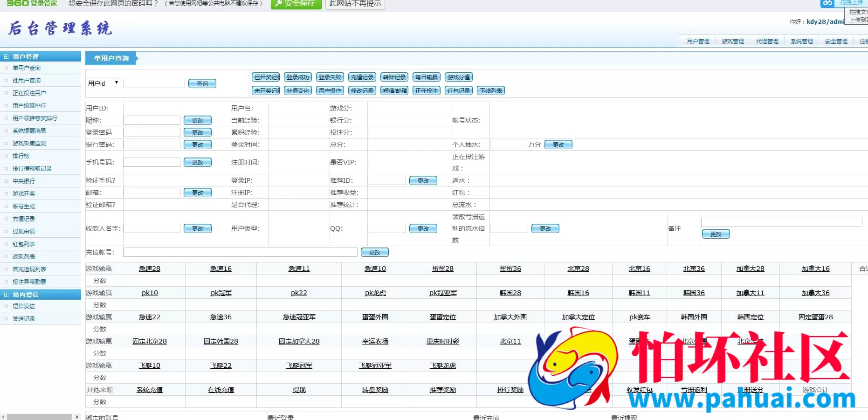Image resolution: width=868 pixels, height=420 pixels.
Task: Select 批用户查询 in the sidebar
Action: pyautogui.click(x=27, y=80)
